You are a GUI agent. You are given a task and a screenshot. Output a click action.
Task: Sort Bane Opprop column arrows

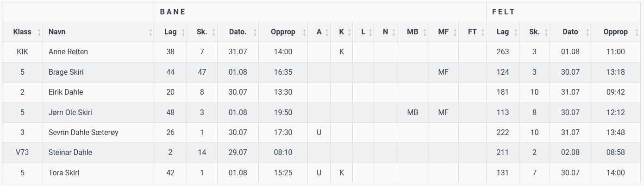point(304,32)
